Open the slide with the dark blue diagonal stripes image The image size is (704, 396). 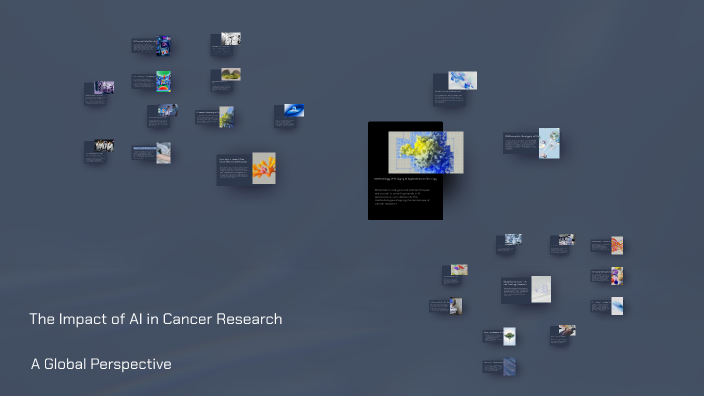click(x=499, y=367)
